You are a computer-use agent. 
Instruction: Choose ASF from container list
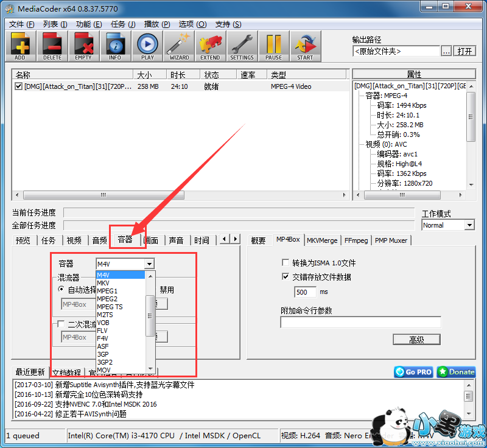pos(121,346)
